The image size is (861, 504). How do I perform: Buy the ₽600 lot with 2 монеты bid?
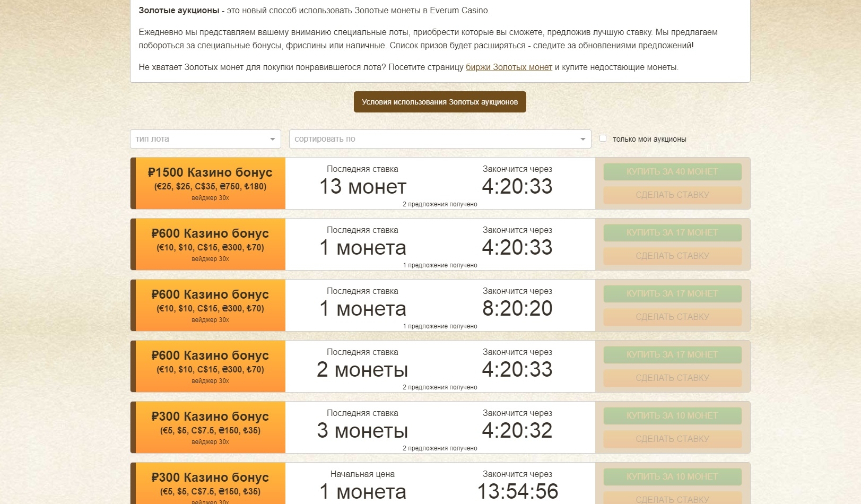point(672,355)
